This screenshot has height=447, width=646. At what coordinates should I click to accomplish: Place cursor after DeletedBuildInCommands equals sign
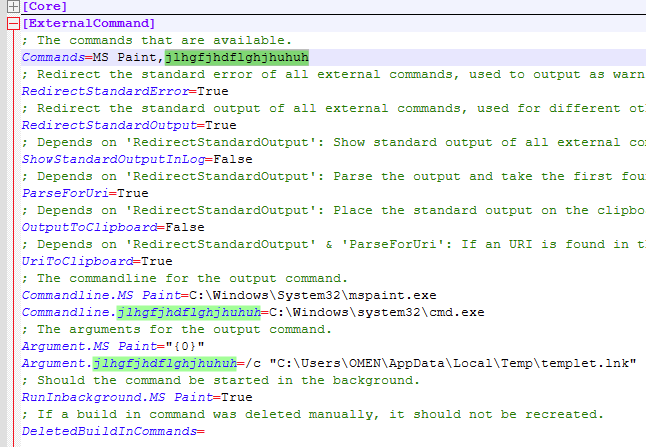pos(205,431)
